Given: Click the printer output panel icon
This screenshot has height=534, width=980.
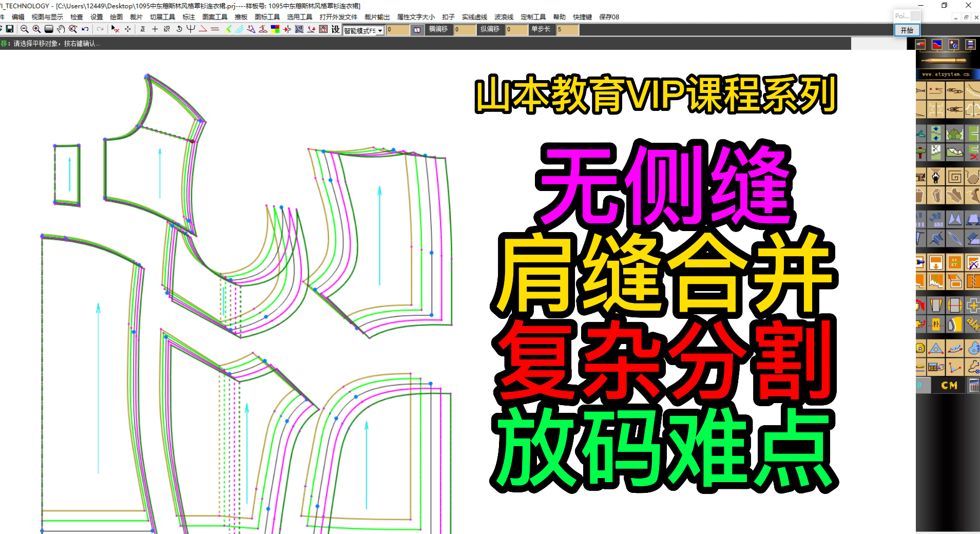Looking at the screenshot, I should point(970,45).
